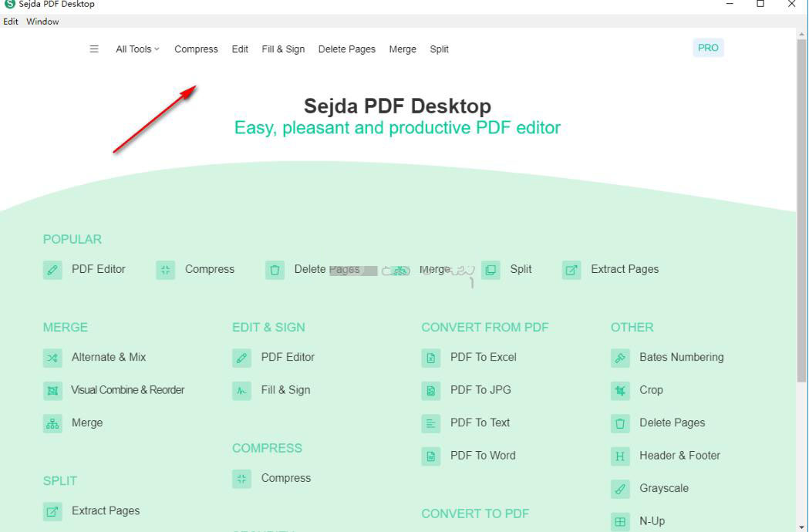Image resolution: width=809 pixels, height=532 pixels.
Task: Click the Compress icon under Popular
Action: [166, 270]
